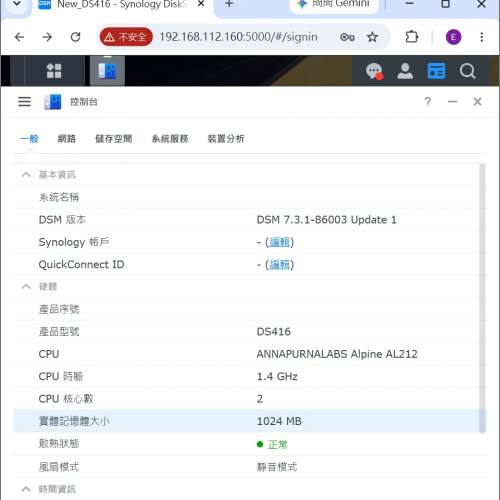
Task: Open a new browser tab
Action: click(x=229, y=4)
